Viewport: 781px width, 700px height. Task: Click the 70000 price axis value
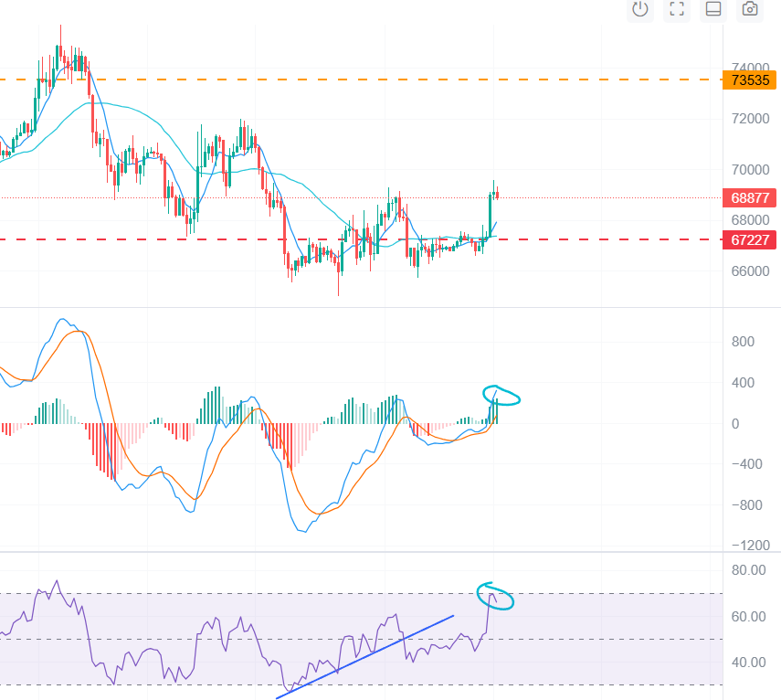750,170
